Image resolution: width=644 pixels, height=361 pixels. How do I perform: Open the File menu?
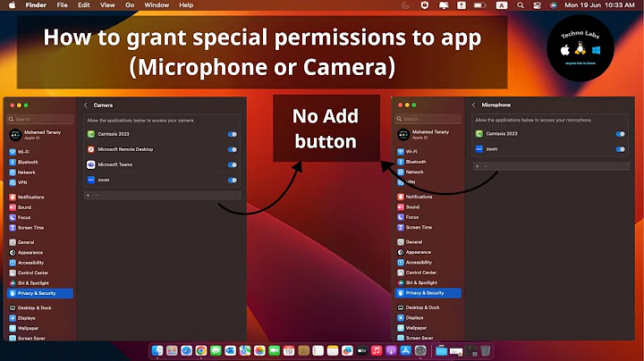[62, 5]
